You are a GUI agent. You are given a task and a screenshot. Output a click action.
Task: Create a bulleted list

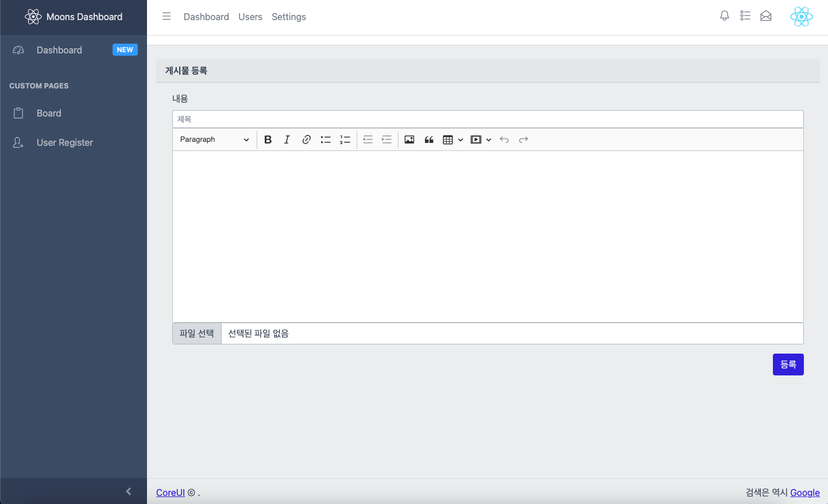coord(326,139)
